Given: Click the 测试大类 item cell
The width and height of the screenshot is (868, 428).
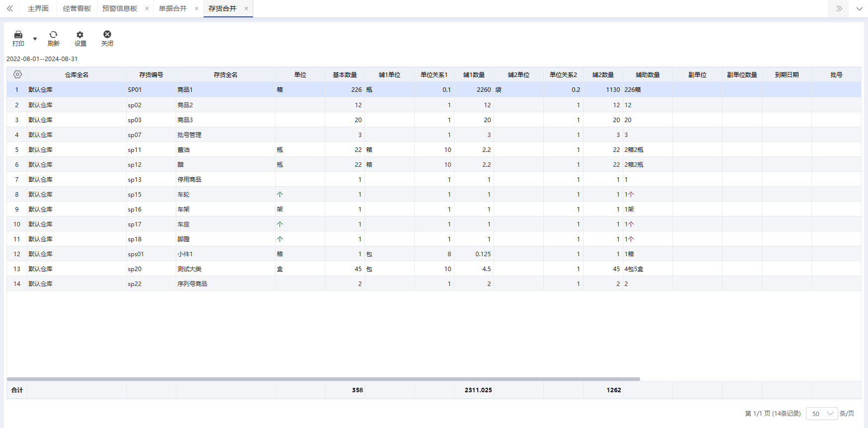Looking at the screenshot, I should (x=225, y=269).
